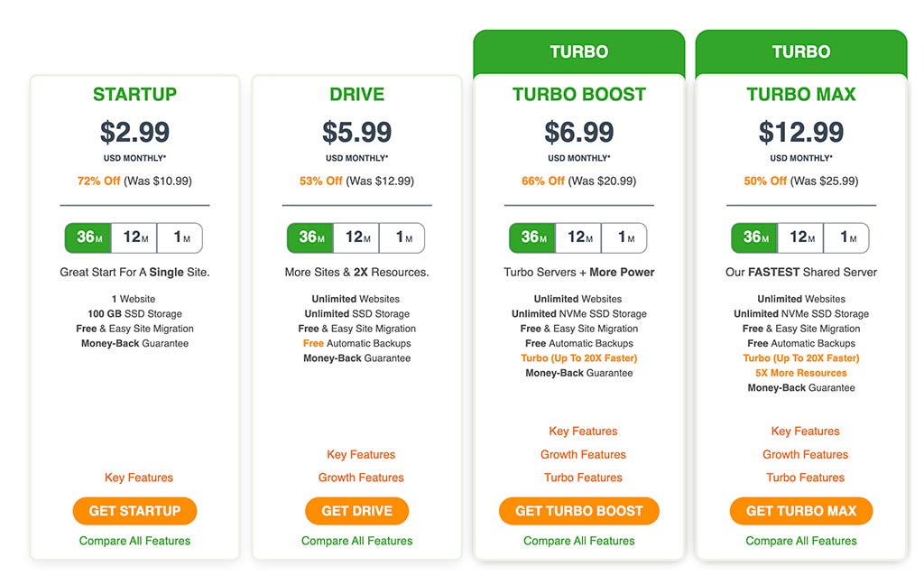Expand Turbo Features under Turbo Boost
924x585 pixels.
tap(583, 478)
